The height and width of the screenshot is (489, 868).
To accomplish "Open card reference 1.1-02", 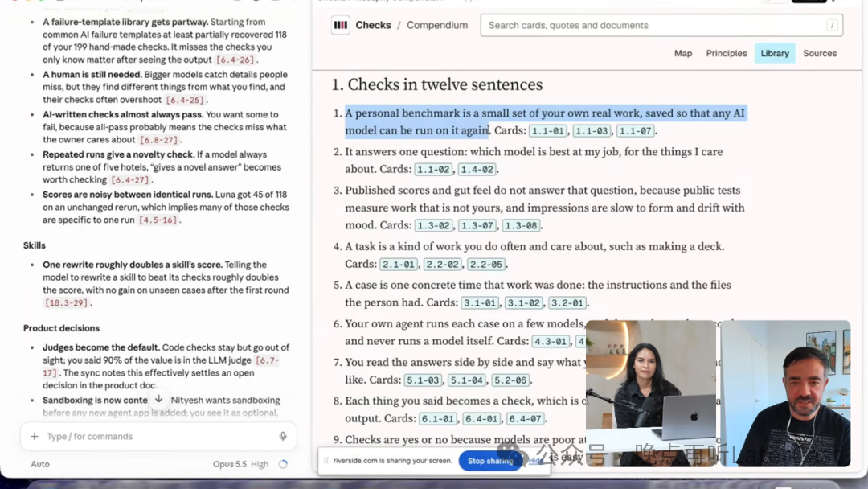I will click(x=433, y=170).
